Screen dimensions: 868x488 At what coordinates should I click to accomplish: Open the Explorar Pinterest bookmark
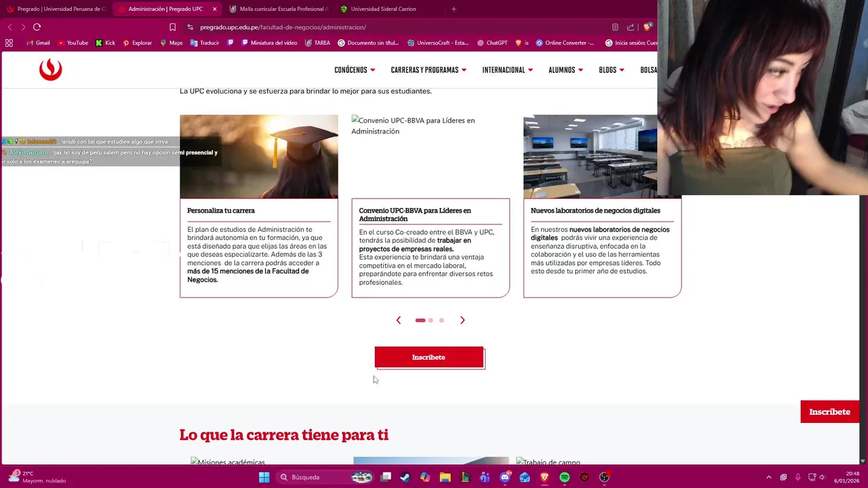click(137, 43)
